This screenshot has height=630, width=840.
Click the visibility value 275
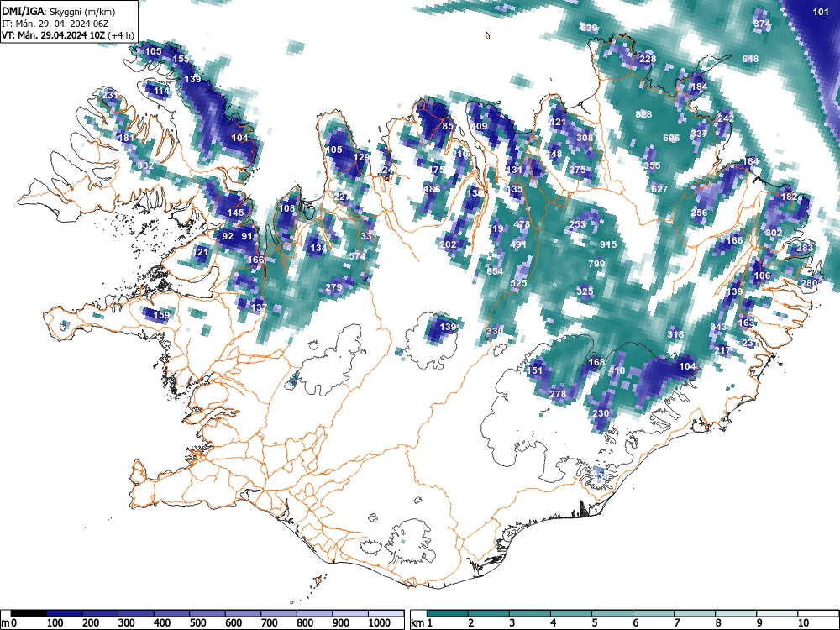pos(578,170)
